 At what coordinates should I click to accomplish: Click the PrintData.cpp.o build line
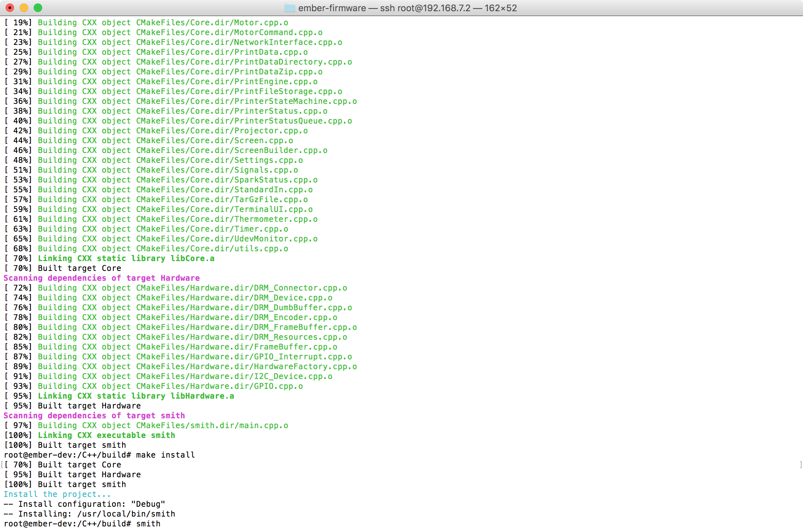coord(156,52)
